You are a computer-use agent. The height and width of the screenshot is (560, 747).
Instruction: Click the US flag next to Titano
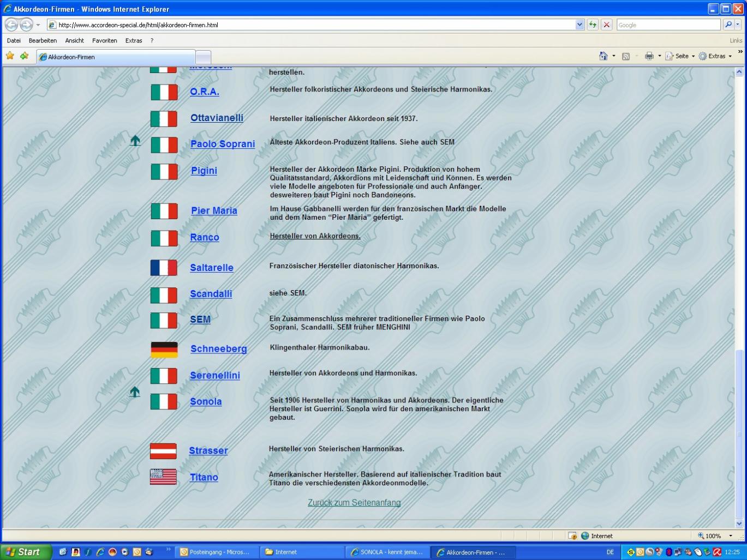pos(163,477)
